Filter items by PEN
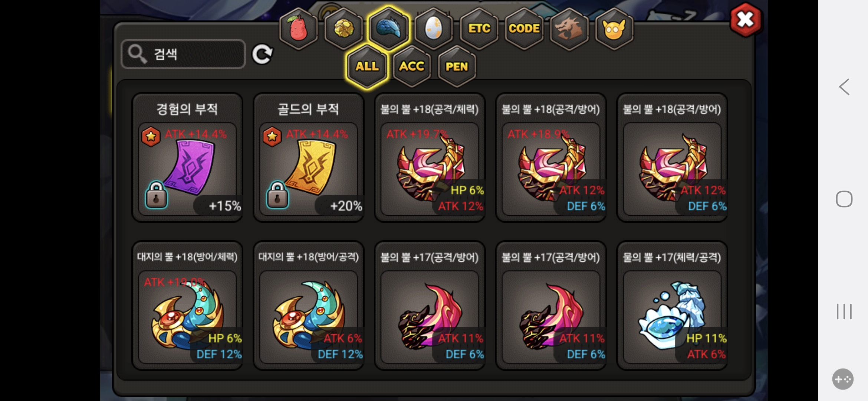This screenshot has width=868, height=401. (457, 67)
